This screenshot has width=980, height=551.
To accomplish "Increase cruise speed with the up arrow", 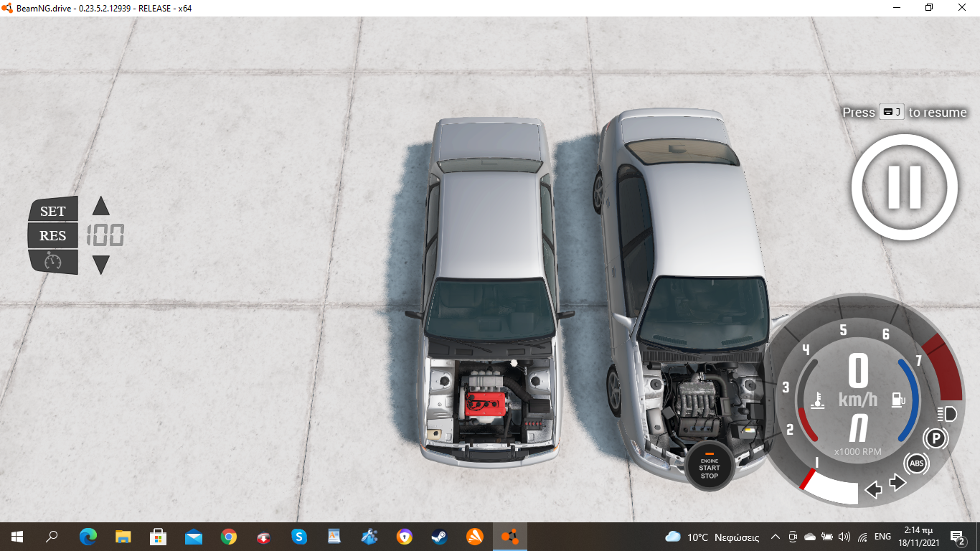I will pos(101,207).
